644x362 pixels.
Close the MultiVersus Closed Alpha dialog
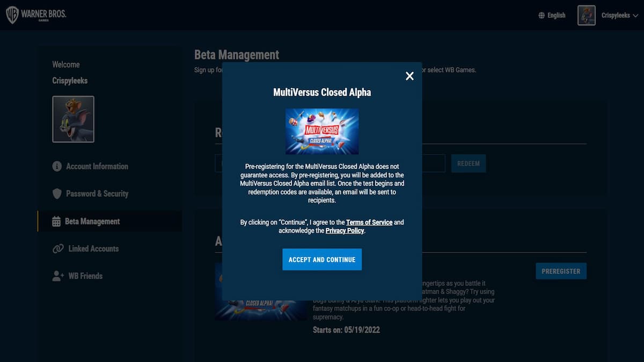click(409, 76)
